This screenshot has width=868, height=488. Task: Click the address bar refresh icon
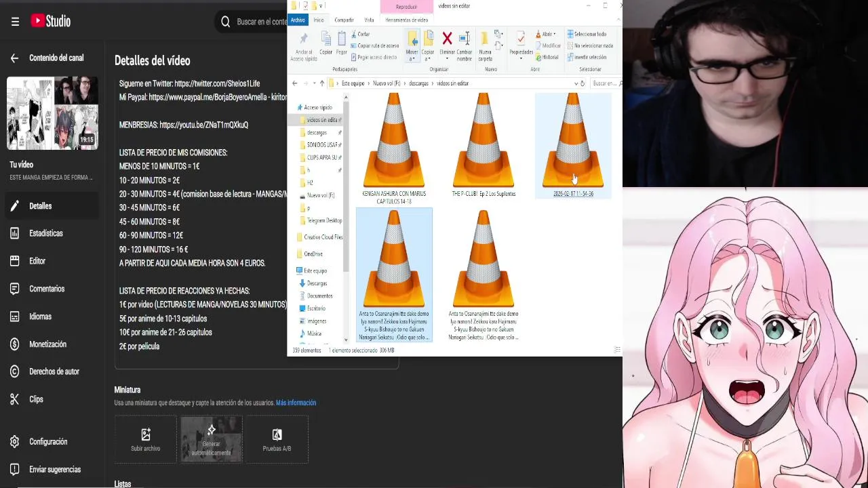point(583,83)
